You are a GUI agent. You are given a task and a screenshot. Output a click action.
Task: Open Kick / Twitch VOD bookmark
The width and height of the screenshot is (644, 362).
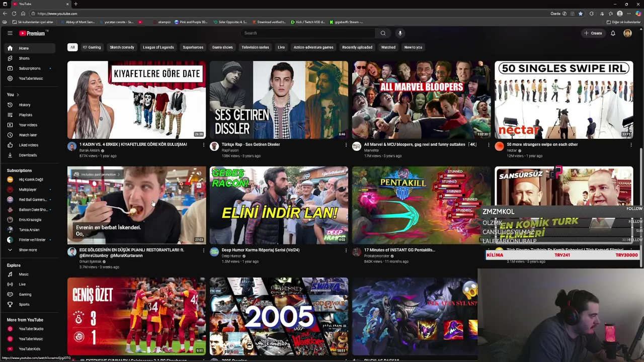point(308,22)
